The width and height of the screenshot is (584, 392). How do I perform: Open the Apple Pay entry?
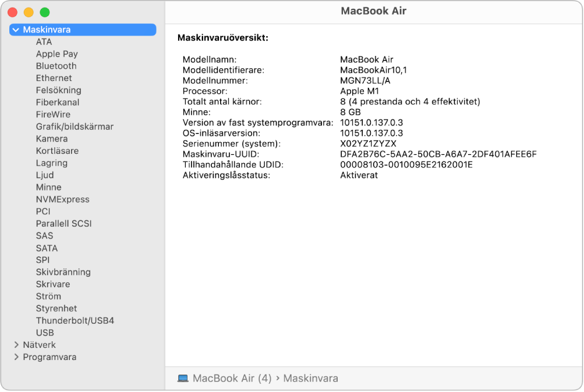pos(56,54)
